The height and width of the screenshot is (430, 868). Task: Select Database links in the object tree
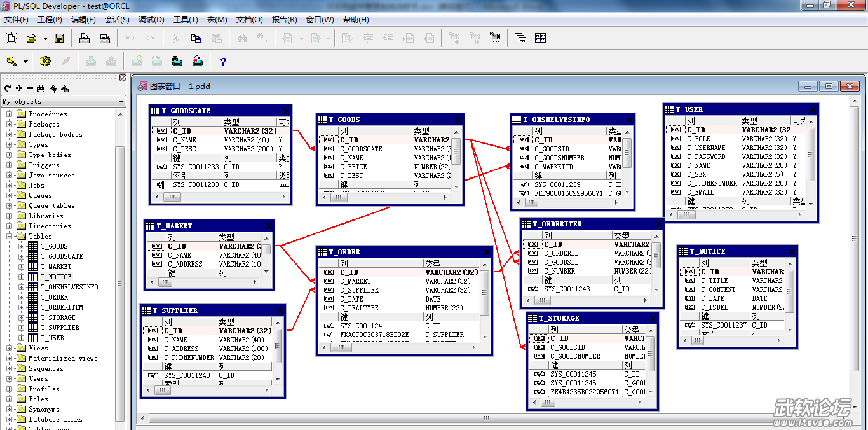(x=55, y=419)
